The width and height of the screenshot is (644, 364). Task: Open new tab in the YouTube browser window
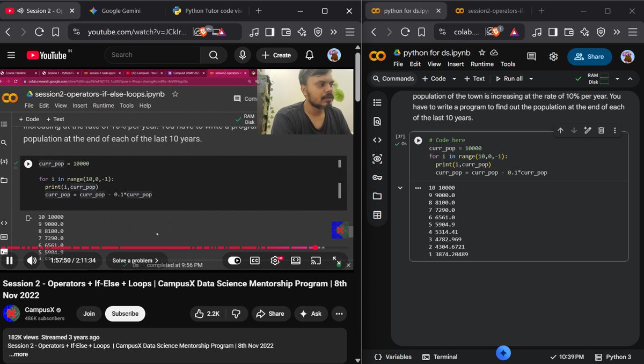259,11
